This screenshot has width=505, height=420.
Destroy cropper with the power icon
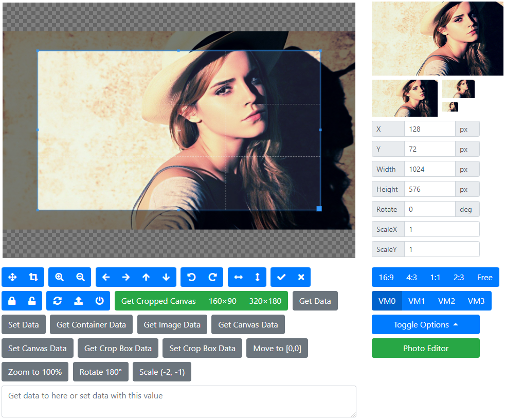(100, 301)
